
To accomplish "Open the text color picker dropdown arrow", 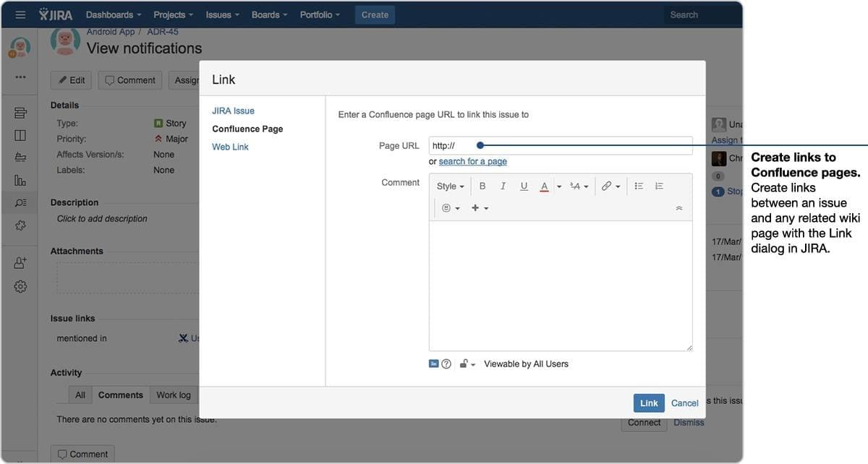I will (559, 186).
